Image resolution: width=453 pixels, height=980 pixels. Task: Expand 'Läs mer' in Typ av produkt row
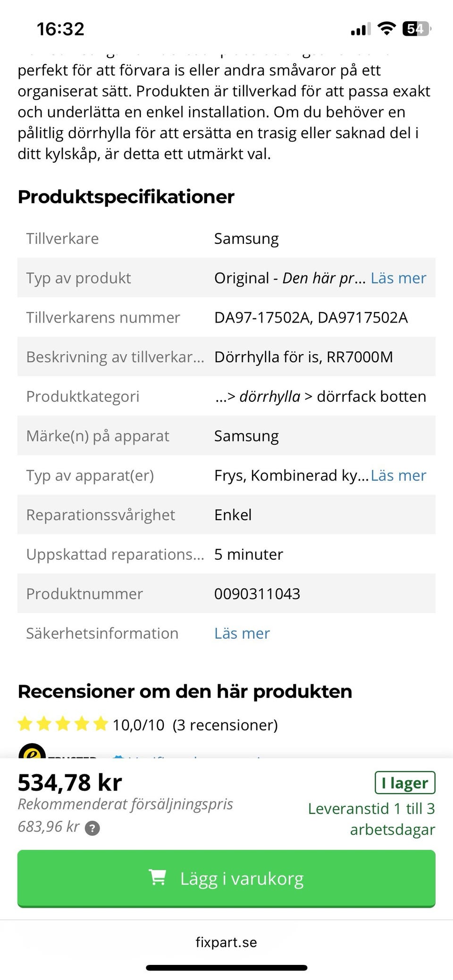tap(398, 278)
